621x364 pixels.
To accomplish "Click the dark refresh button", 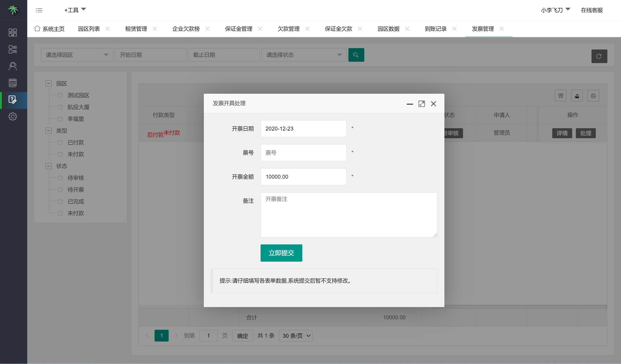I will pyautogui.click(x=599, y=56).
